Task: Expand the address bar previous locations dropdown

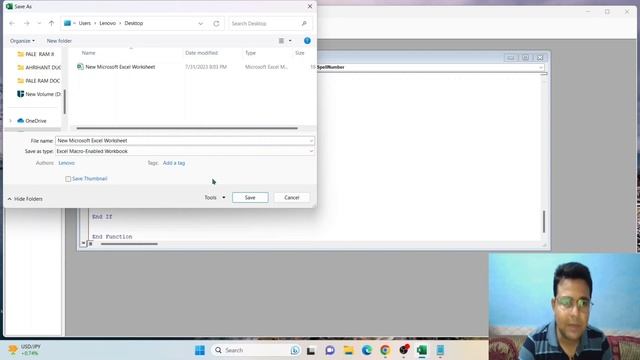Action: [x=200, y=23]
